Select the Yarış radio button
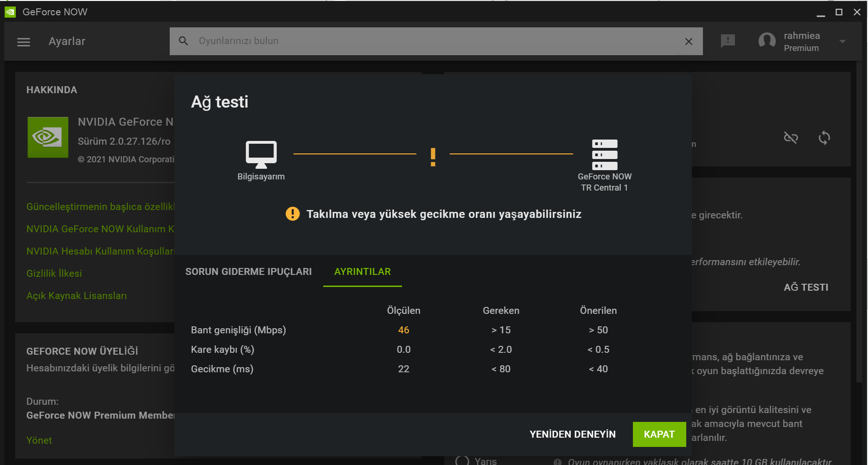Screen dimensions: 868x465 (462, 461)
